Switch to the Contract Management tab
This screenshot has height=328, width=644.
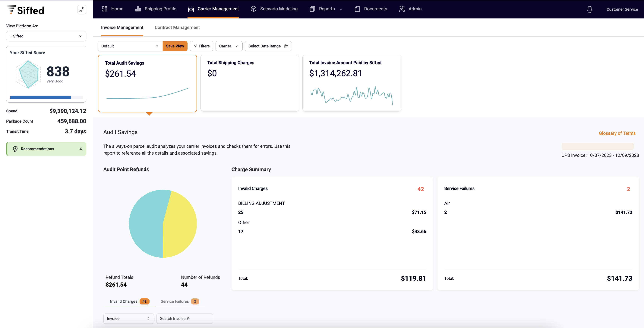pyautogui.click(x=177, y=27)
